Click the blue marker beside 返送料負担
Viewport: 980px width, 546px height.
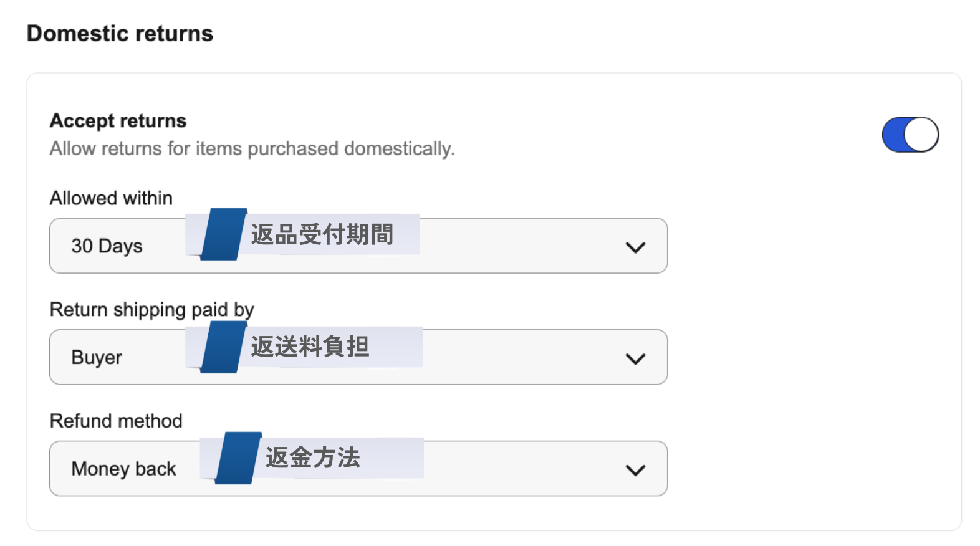click(x=223, y=347)
